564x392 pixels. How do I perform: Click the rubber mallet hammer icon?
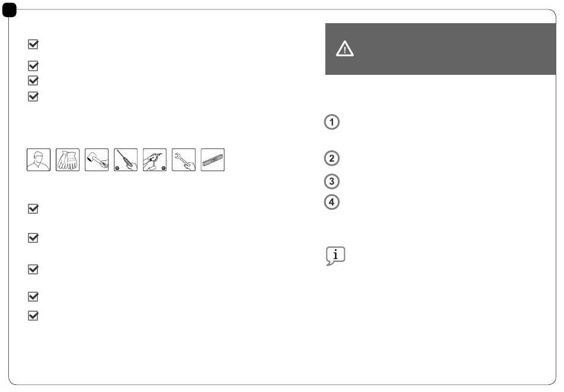coord(97,160)
